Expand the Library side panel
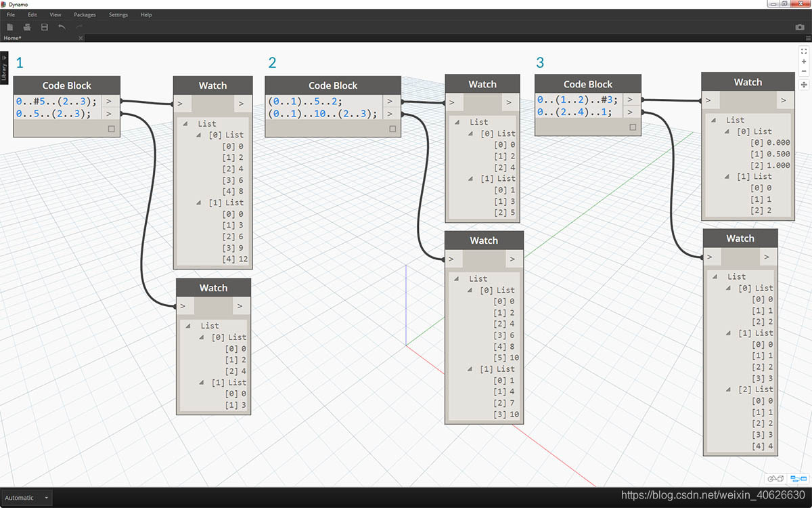The width and height of the screenshot is (812, 508). pyautogui.click(x=3, y=68)
